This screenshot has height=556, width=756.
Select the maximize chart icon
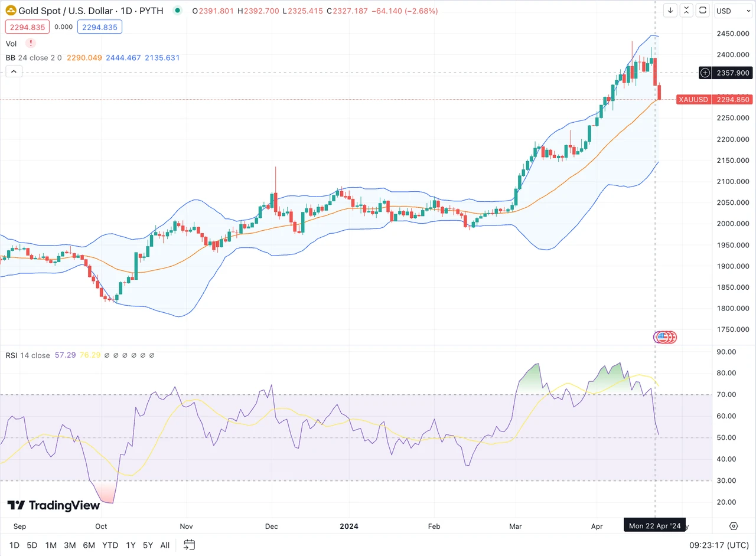pyautogui.click(x=702, y=10)
